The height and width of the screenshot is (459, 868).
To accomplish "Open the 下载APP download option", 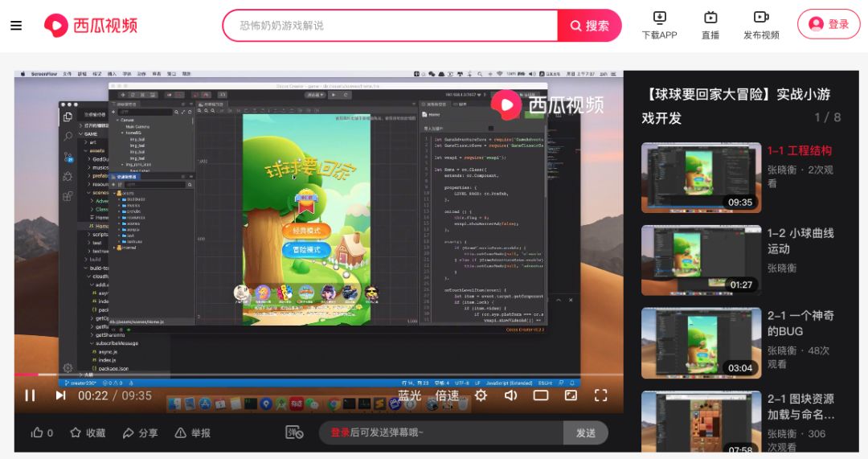I will click(x=659, y=26).
